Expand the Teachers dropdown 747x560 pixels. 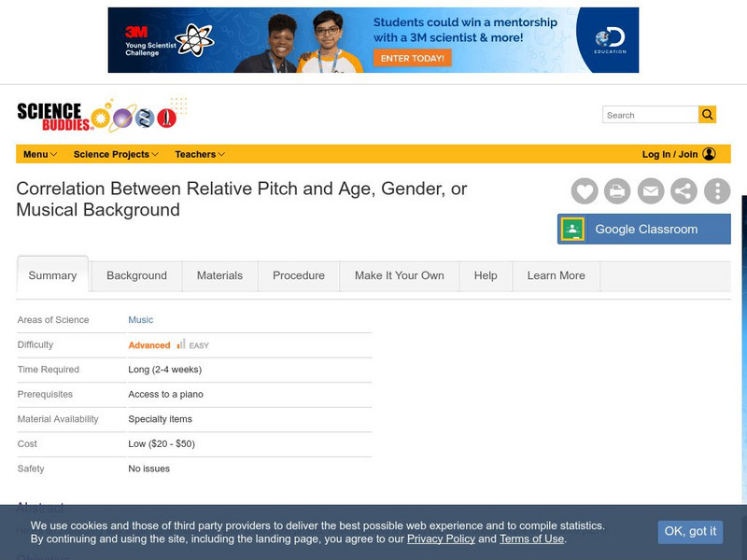197,154
